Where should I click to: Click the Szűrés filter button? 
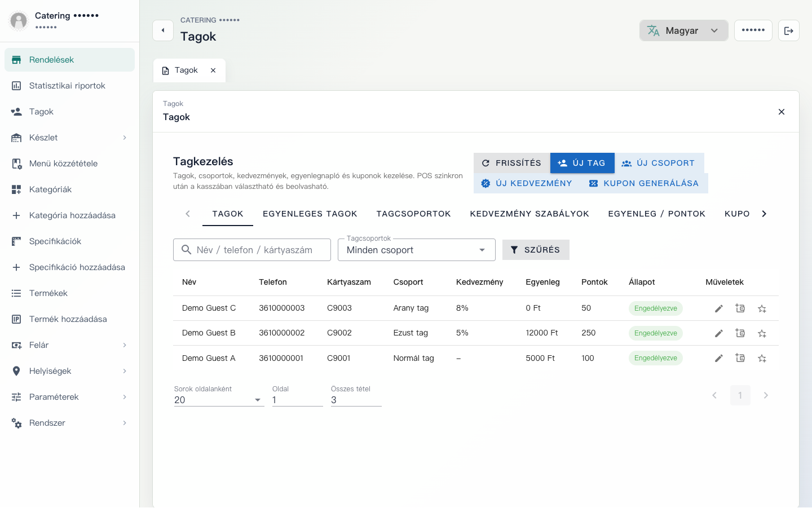pyautogui.click(x=536, y=250)
